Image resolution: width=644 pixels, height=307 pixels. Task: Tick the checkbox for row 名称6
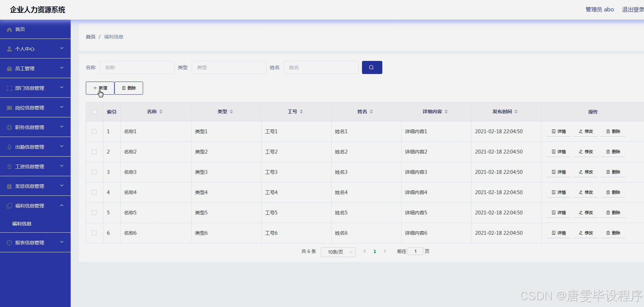coord(94,233)
